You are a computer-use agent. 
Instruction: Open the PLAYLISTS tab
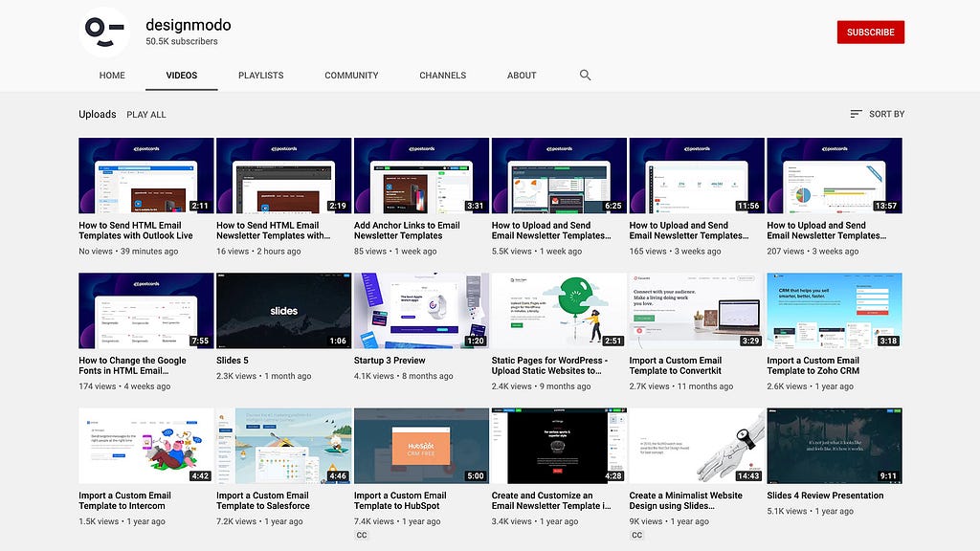point(260,75)
